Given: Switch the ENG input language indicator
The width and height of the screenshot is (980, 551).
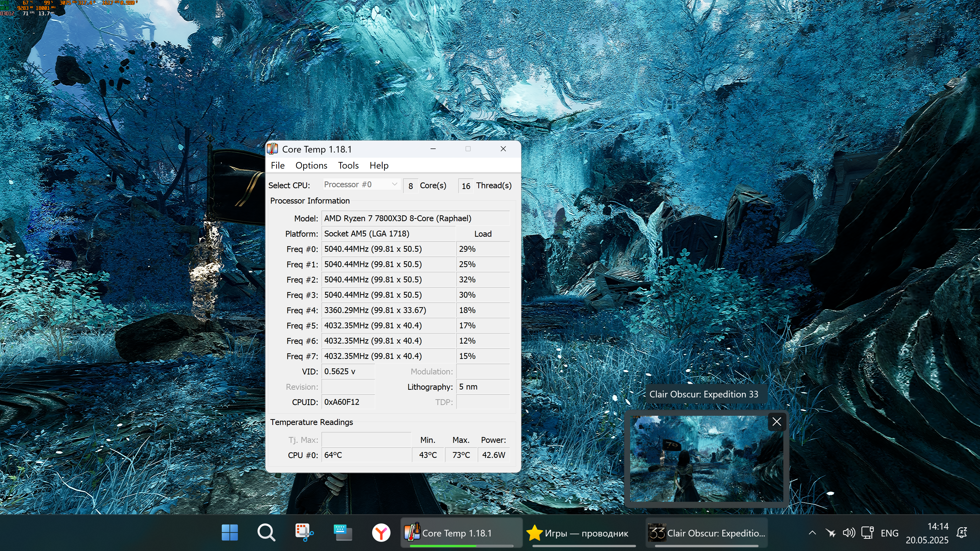Looking at the screenshot, I should click(x=889, y=533).
